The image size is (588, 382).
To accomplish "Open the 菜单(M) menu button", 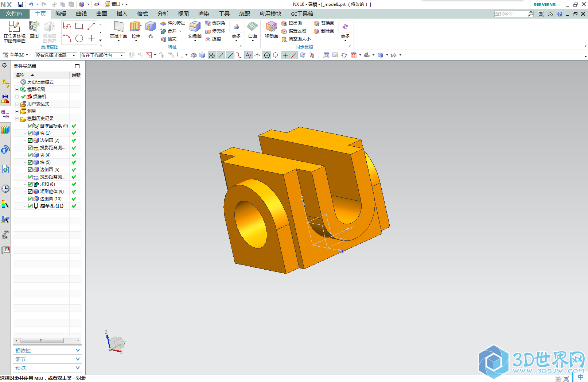I will click(x=15, y=55).
